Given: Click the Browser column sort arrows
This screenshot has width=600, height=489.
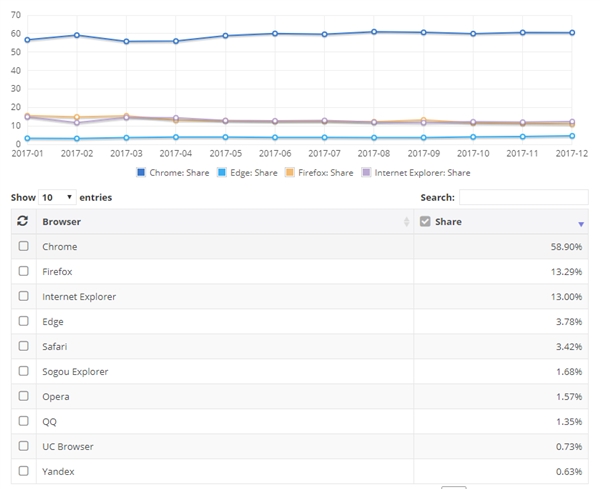Looking at the screenshot, I should pos(406,222).
